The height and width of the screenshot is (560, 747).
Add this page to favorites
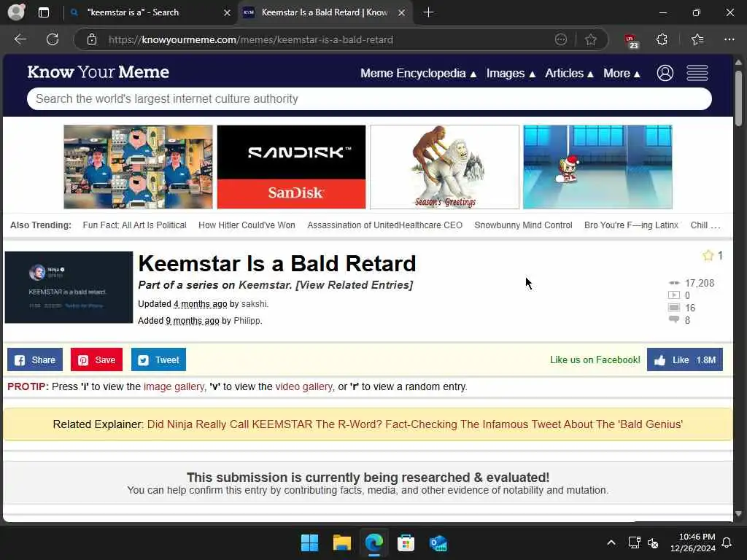591,39
